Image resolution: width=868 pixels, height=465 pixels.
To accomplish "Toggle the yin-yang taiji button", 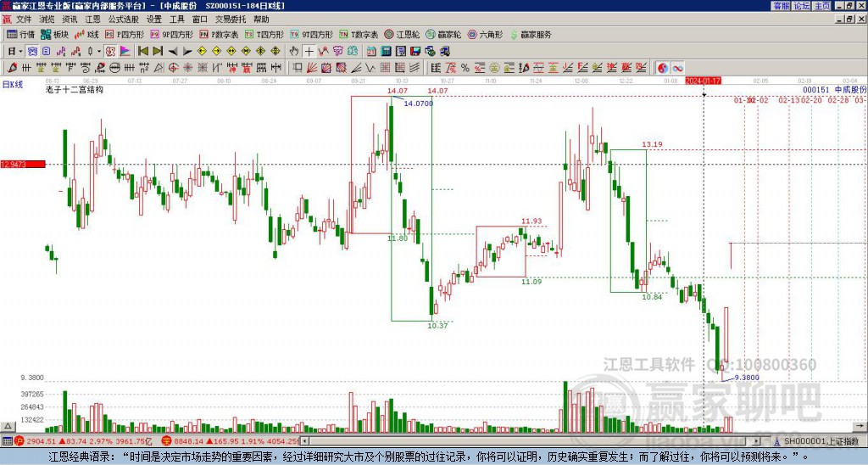I will click(663, 68).
